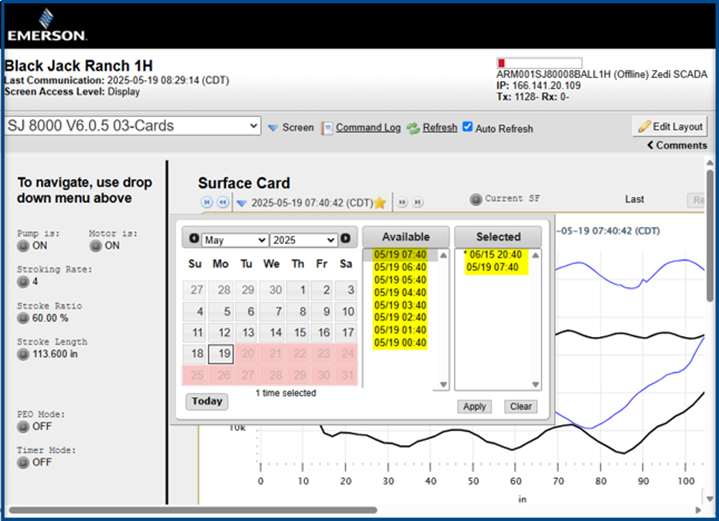Click the Today button
This screenshot has width=719, height=521.
pyautogui.click(x=207, y=401)
